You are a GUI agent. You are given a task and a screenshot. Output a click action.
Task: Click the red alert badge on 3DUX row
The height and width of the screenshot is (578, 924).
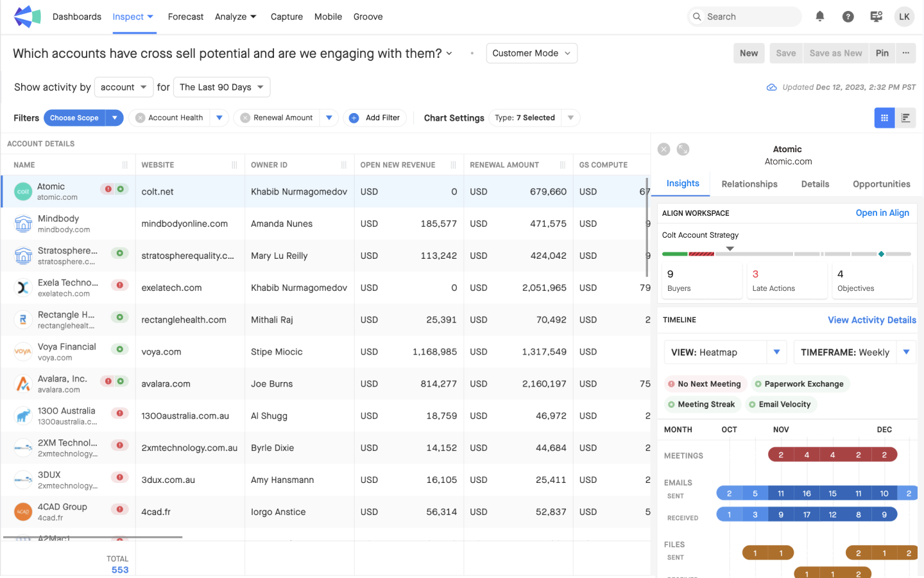tap(120, 477)
